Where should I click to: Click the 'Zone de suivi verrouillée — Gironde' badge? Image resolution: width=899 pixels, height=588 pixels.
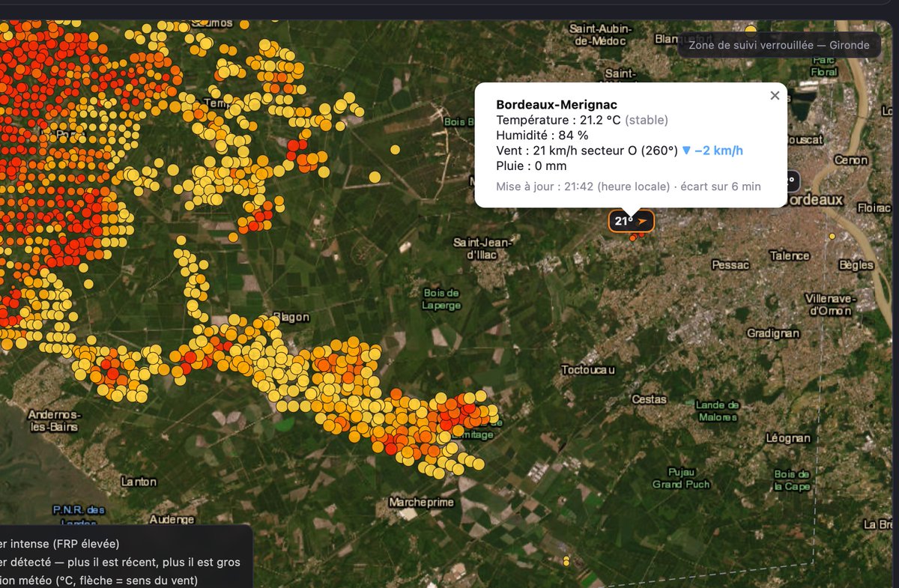pyautogui.click(x=779, y=45)
